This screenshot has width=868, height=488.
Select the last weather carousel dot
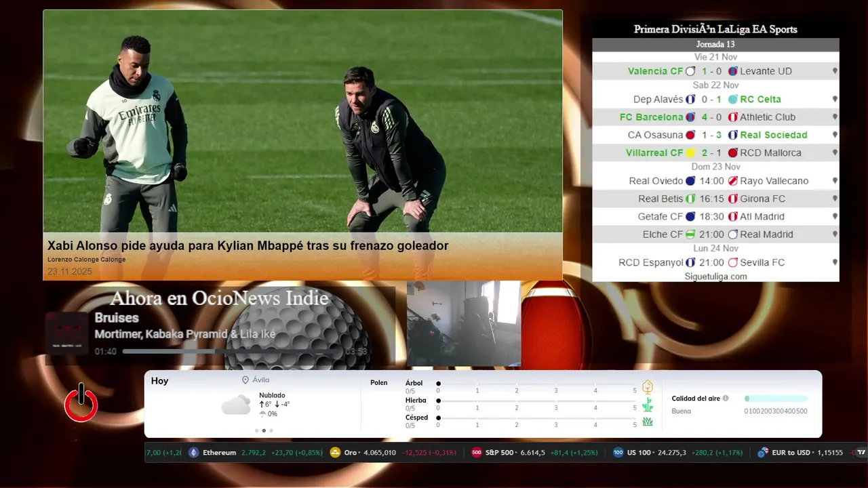[271, 430]
